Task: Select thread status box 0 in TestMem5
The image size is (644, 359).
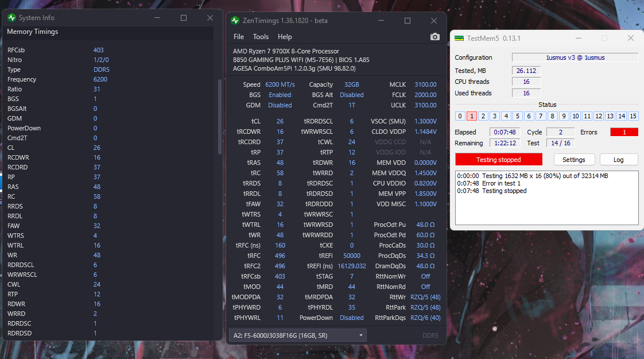Action: point(460,116)
